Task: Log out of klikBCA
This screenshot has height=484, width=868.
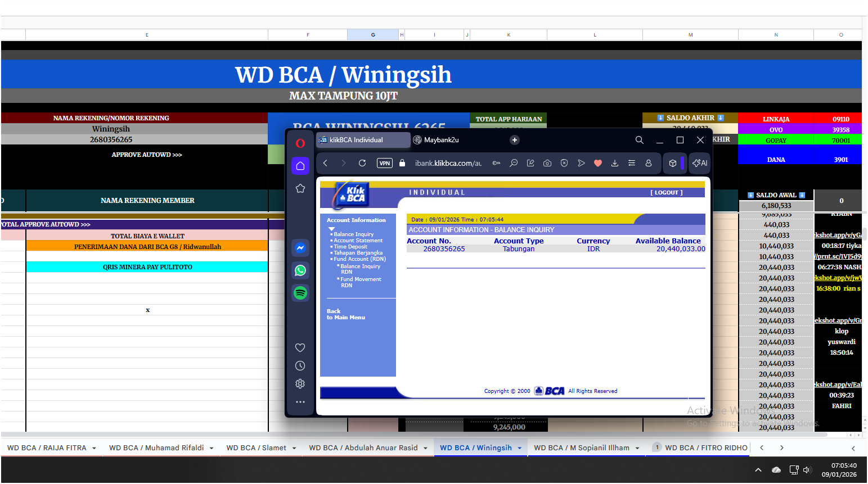Action: click(667, 193)
